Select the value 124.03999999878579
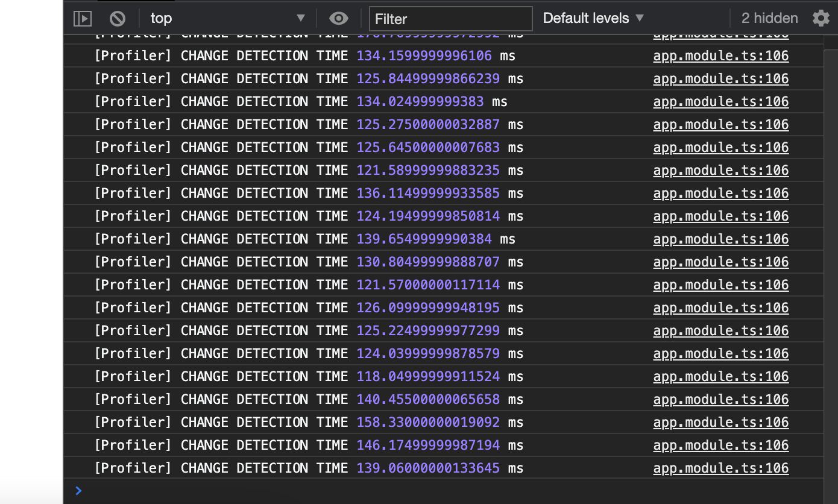Viewport: 838px width, 504px height. pos(428,354)
